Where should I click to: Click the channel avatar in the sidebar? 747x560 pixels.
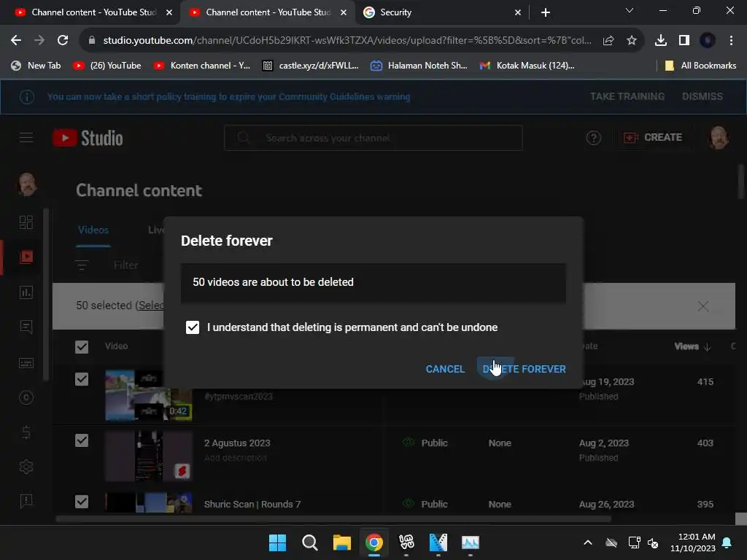[x=27, y=184]
